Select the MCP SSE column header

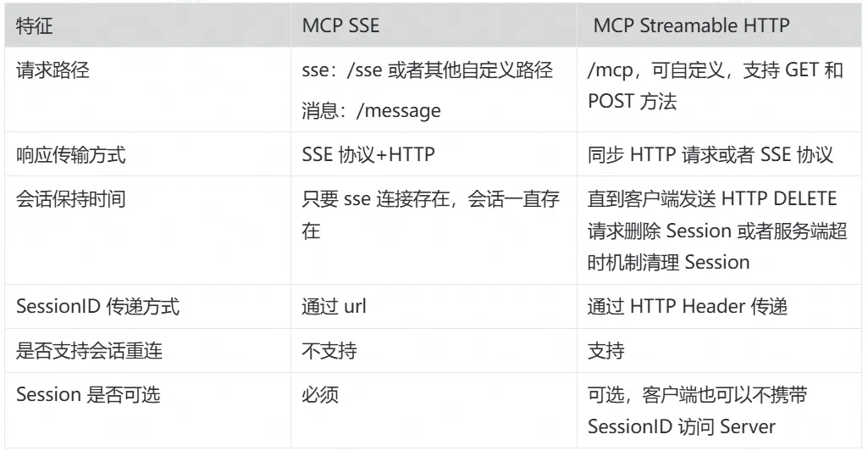click(340, 25)
